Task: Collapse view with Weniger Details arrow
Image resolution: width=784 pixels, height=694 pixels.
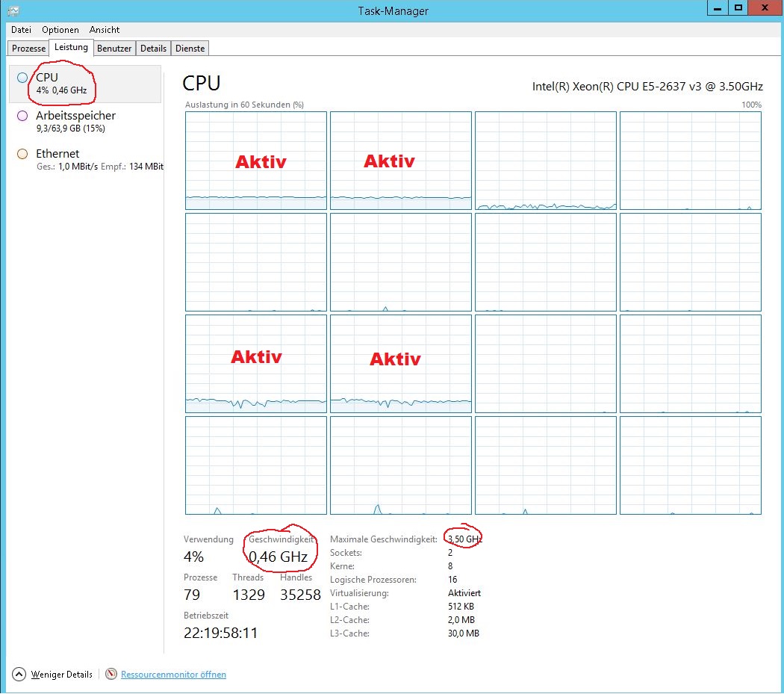Action: pos(19,674)
